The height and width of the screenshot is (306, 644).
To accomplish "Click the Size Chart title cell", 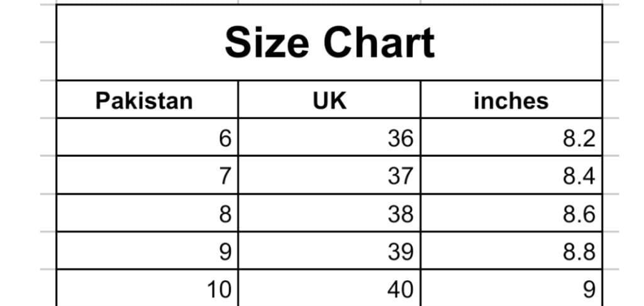I will pyautogui.click(x=329, y=43).
